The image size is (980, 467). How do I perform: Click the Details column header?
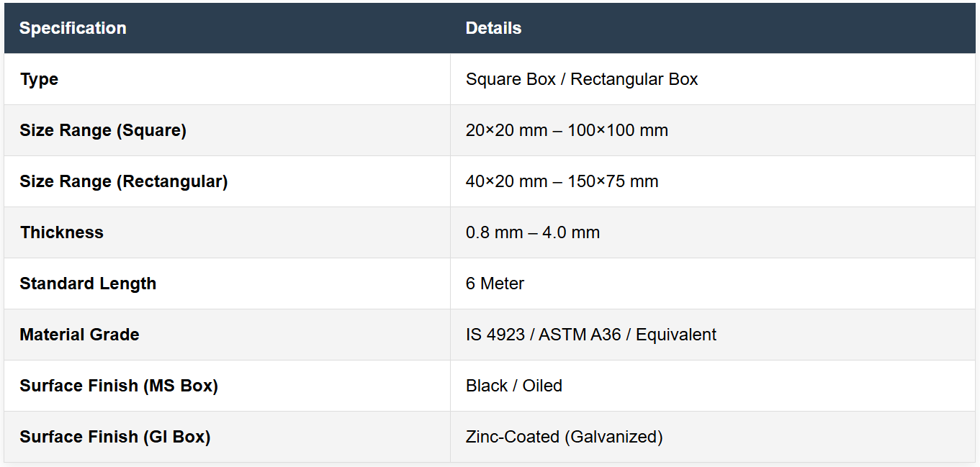(493, 28)
